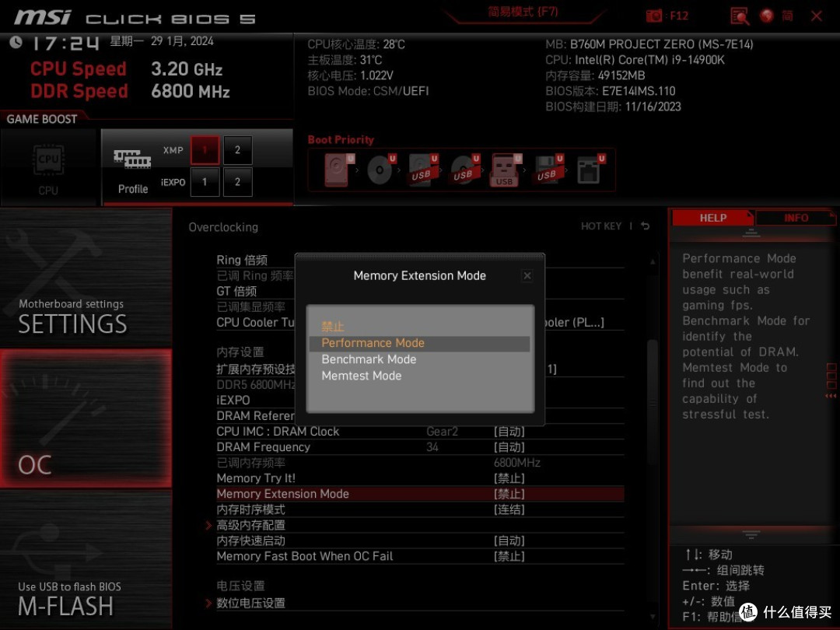Select the USB hard disk boot icon
This screenshot has width=840, height=630.
point(422,170)
